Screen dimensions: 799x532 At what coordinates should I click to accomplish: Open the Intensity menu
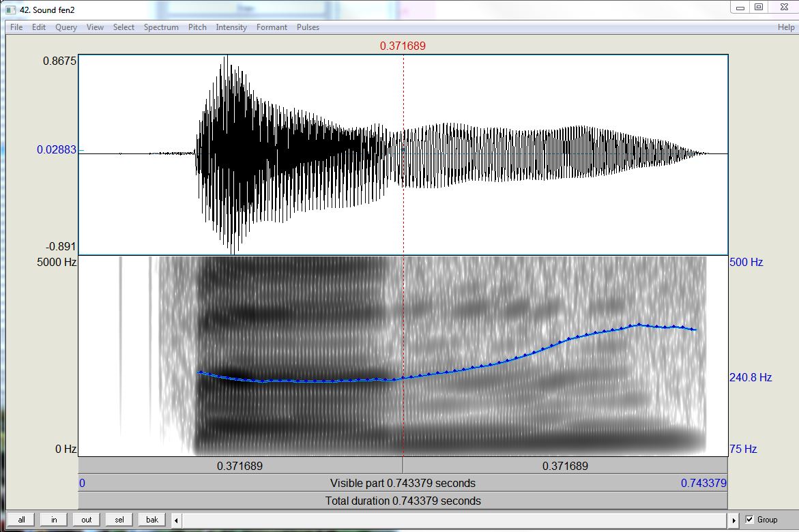[231, 27]
